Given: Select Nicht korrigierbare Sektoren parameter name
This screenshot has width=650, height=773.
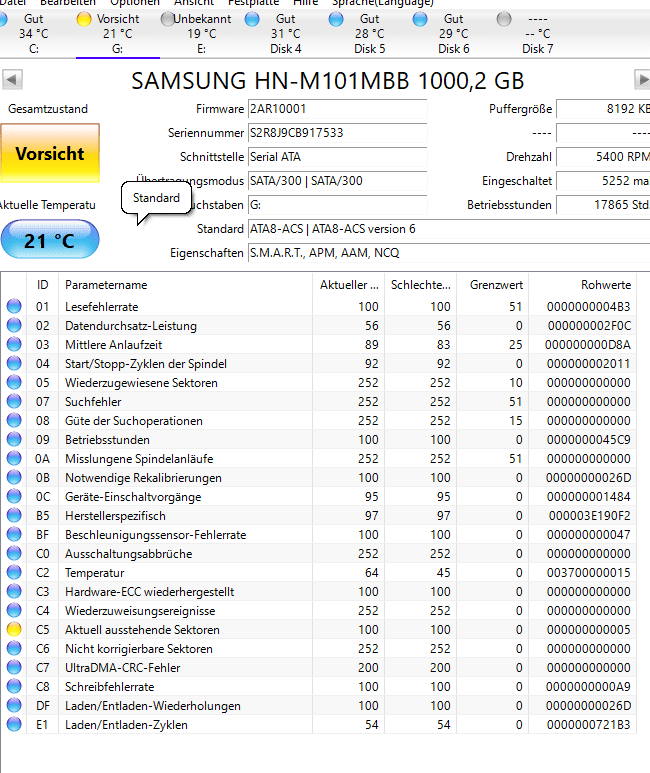Looking at the screenshot, I should coord(139,649).
